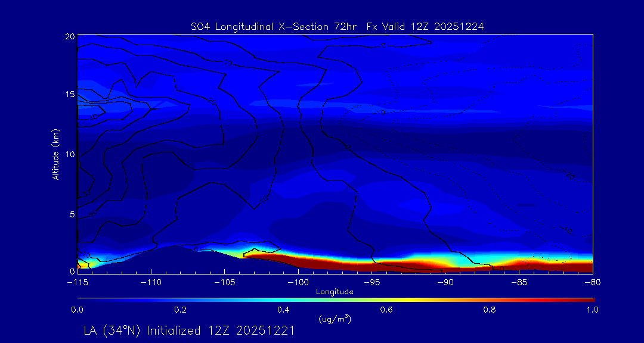
Task: Click the 5 km altitude tick label
Action: click(x=72, y=213)
